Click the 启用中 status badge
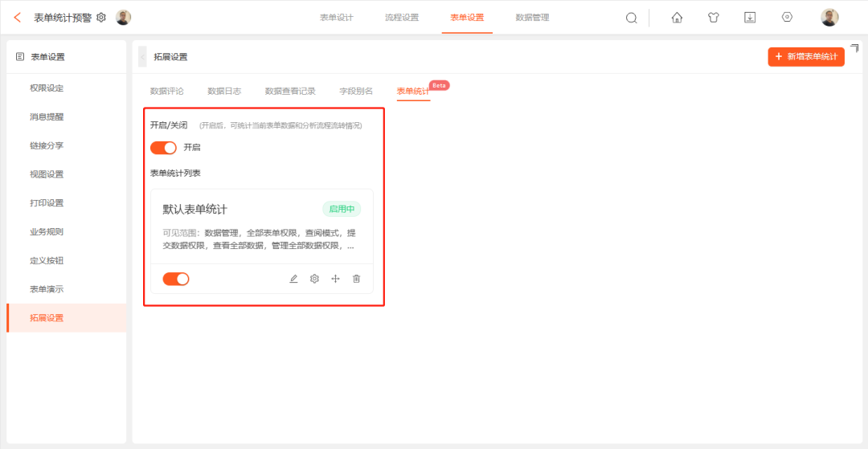Viewport: 868px width, 449px height. (342, 209)
